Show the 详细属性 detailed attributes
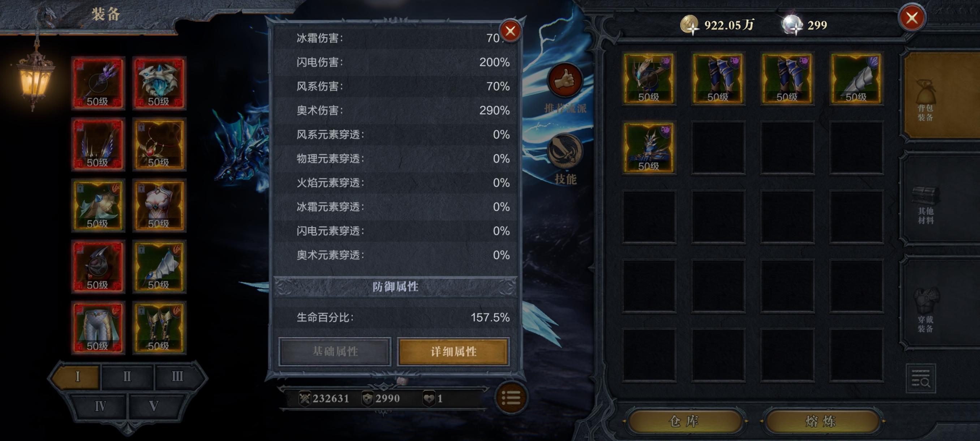 click(x=453, y=352)
